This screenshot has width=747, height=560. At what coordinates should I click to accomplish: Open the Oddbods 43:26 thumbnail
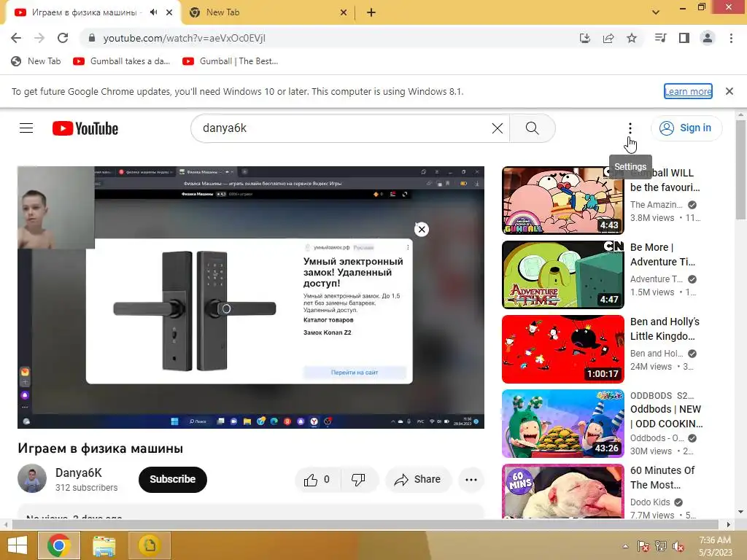[x=562, y=424]
